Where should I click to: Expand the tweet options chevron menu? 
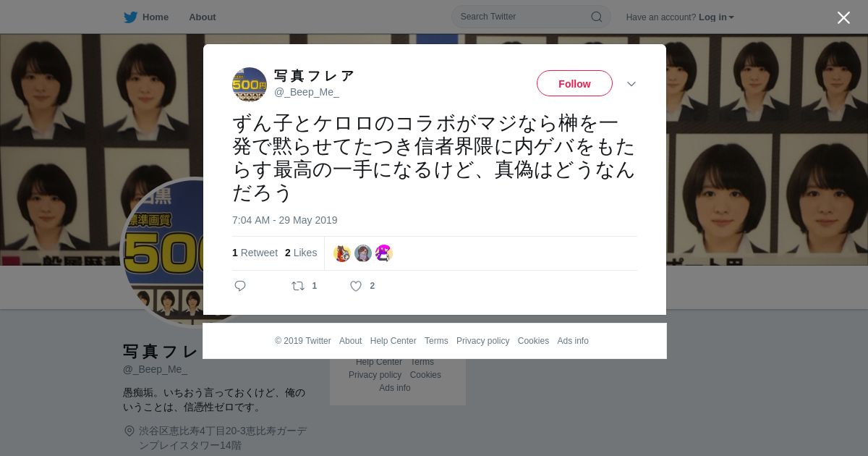631,84
